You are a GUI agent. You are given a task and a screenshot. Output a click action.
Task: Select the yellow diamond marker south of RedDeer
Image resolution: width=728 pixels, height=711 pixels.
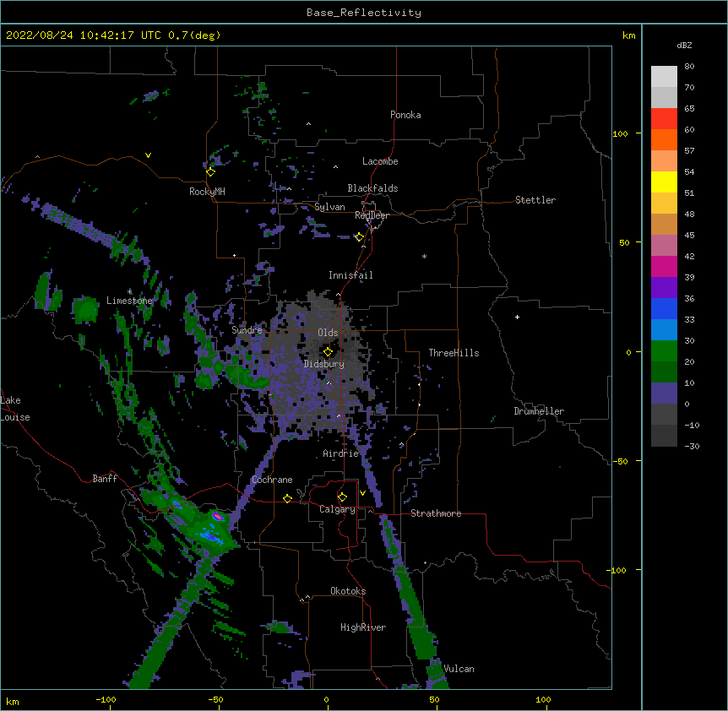(x=359, y=237)
